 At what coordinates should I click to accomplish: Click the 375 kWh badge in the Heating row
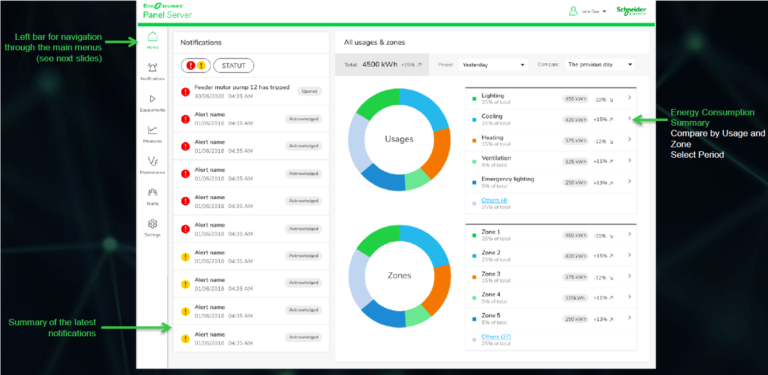pos(575,141)
